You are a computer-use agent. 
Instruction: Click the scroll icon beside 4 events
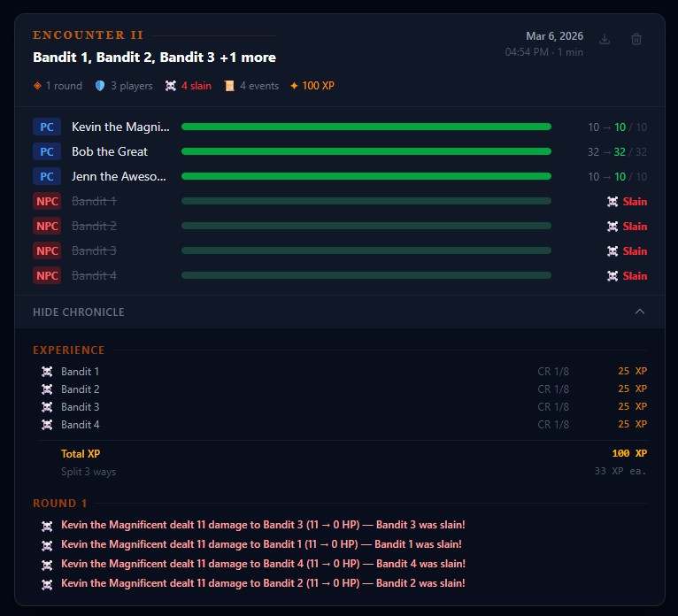click(229, 86)
